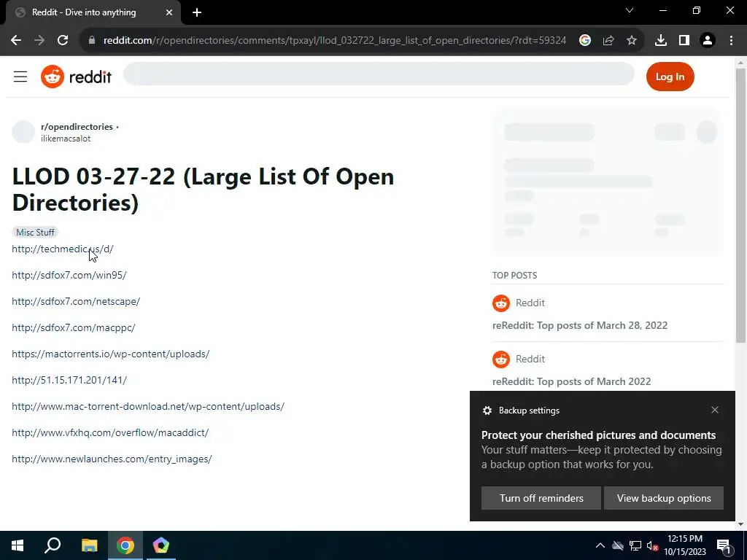This screenshot has width=747, height=560.
Task: Open mac-torrent-download.net uploads link
Action: coord(148,406)
